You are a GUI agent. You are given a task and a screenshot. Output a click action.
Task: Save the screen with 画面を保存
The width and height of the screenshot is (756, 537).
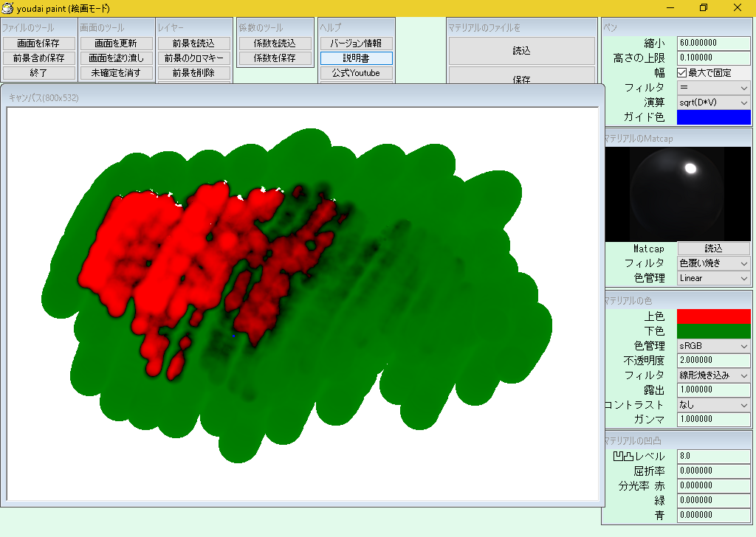(38, 44)
